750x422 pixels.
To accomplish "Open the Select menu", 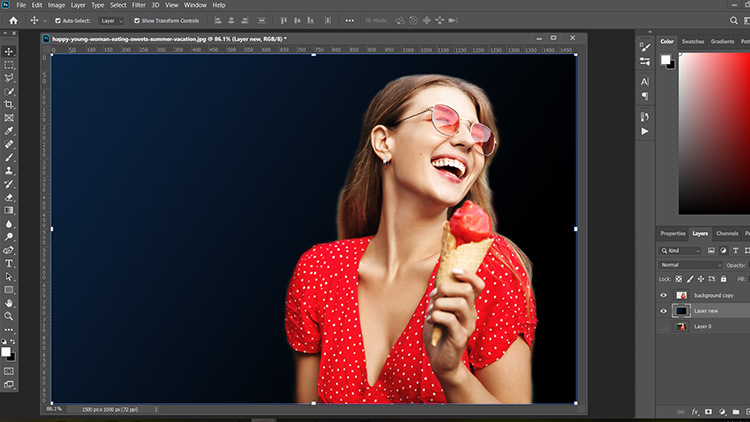I will (118, 5).
